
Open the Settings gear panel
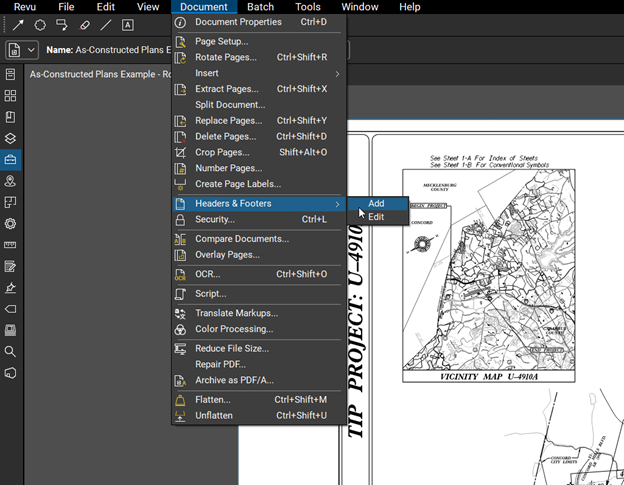[10, 224]
